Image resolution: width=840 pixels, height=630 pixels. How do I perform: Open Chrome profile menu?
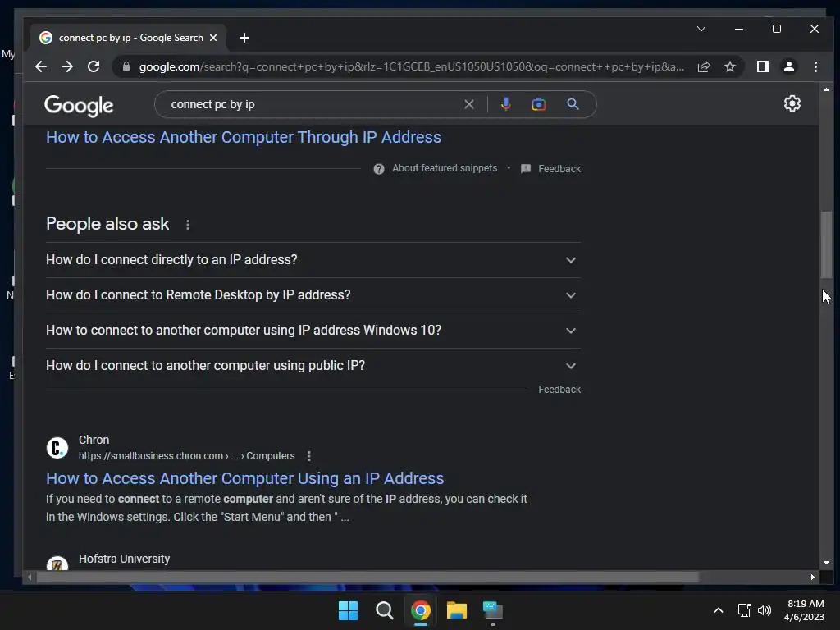788,66
